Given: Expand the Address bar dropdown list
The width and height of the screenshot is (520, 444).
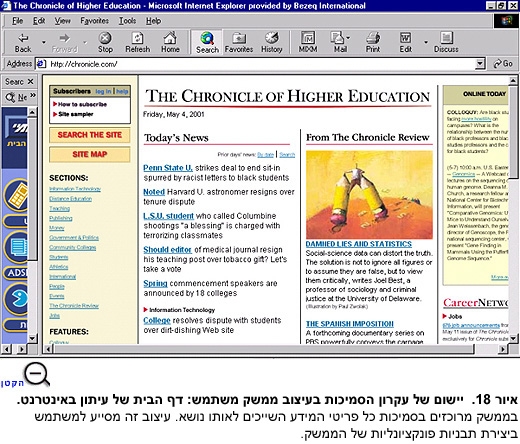Looking at the screenshot, I should 480,64.
